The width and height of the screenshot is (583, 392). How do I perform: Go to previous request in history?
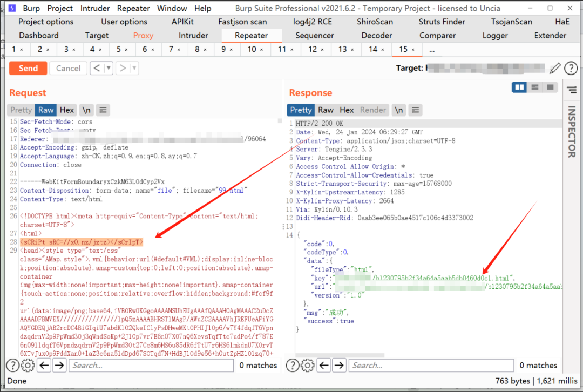(97, 68)
